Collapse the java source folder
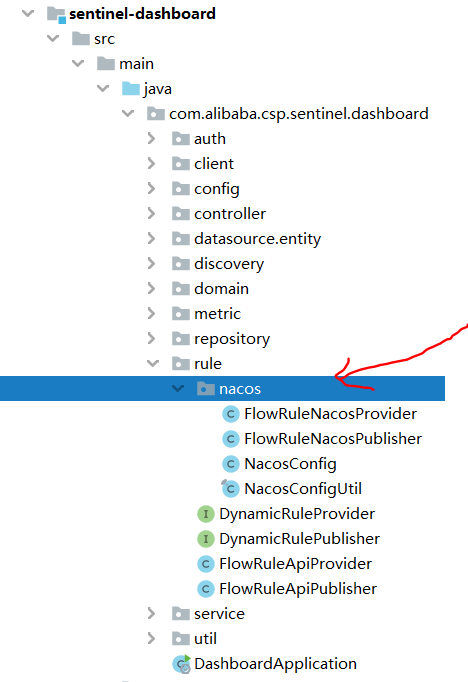 [103, 89]
